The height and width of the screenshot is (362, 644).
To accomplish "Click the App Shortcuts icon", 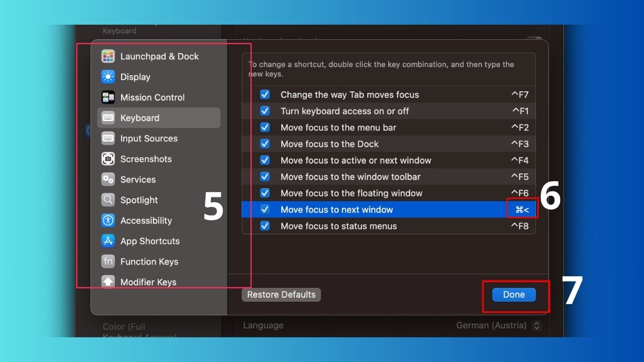I will 108,241.
